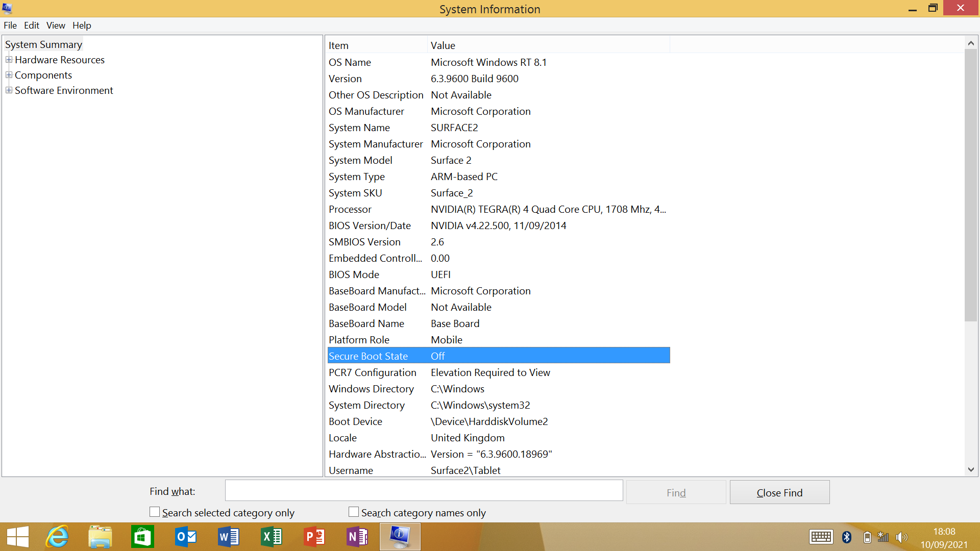
Task: Select the System Name row
Action: click(498, 128)
